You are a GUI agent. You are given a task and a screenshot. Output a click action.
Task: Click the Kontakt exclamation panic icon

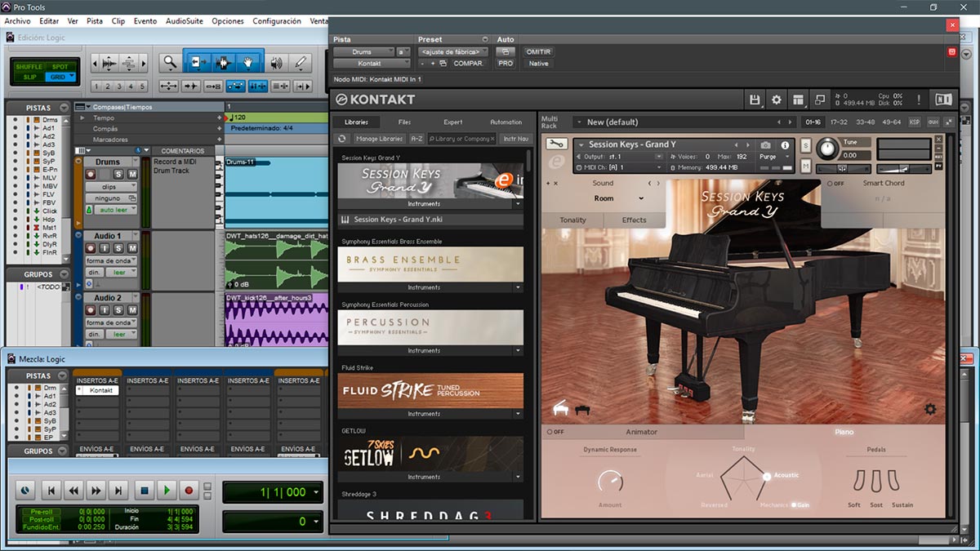click(919, 100)
